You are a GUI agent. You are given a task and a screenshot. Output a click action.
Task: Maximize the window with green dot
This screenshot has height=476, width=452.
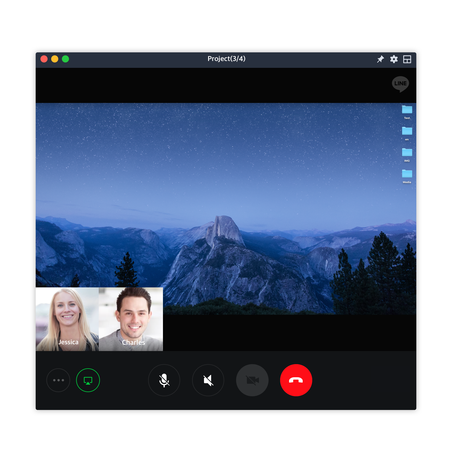click(x=65, y=59)
